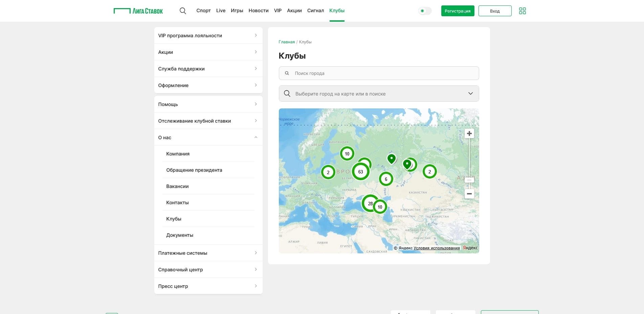Select the map cluster marker showing 6
Viewport: 644px width, 314px height.
386,179
